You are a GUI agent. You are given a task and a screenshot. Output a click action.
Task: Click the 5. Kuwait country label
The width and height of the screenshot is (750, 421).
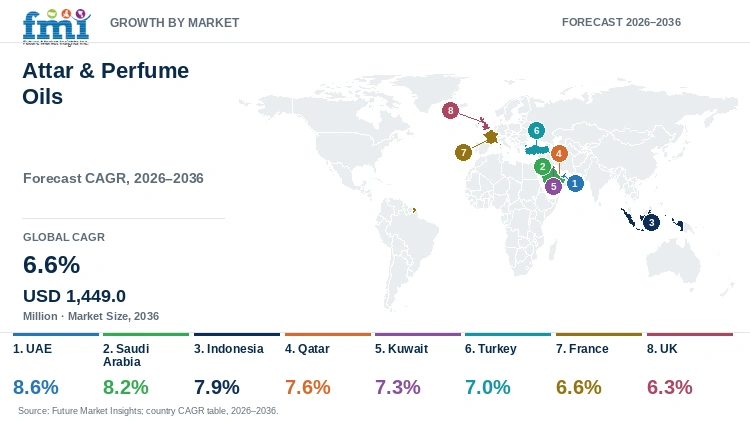[401, 349]
